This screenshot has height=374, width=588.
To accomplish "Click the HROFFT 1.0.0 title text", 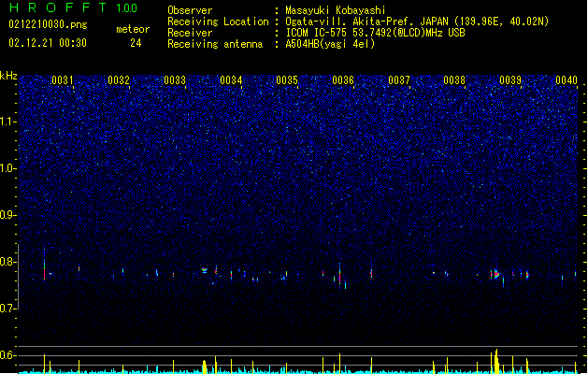I will [x=73, y=7].
